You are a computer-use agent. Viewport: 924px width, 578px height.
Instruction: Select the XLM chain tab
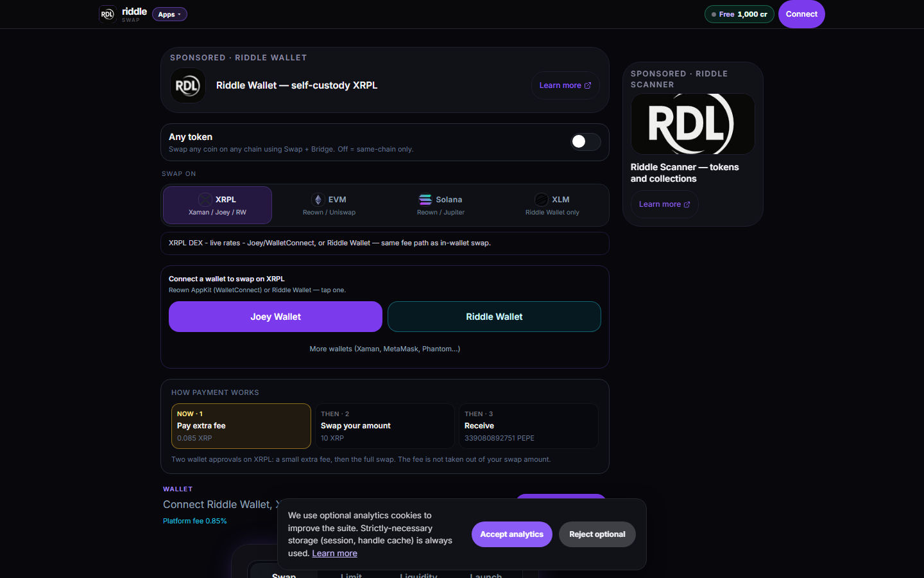(552, 206)
